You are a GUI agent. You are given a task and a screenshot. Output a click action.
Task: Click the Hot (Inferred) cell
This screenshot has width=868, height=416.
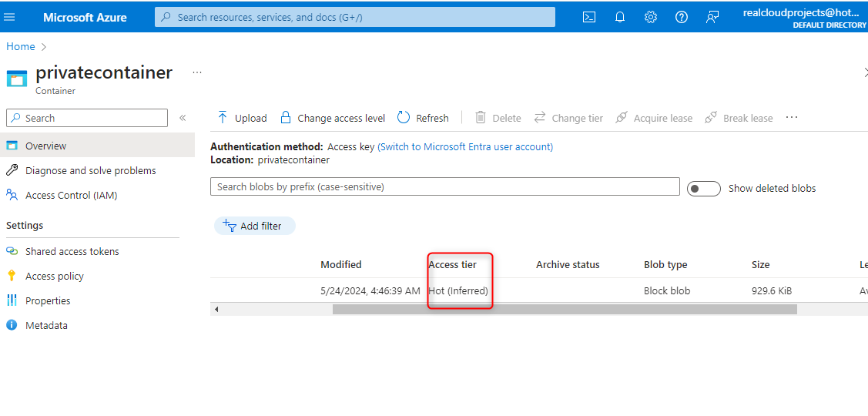point(458,290)
